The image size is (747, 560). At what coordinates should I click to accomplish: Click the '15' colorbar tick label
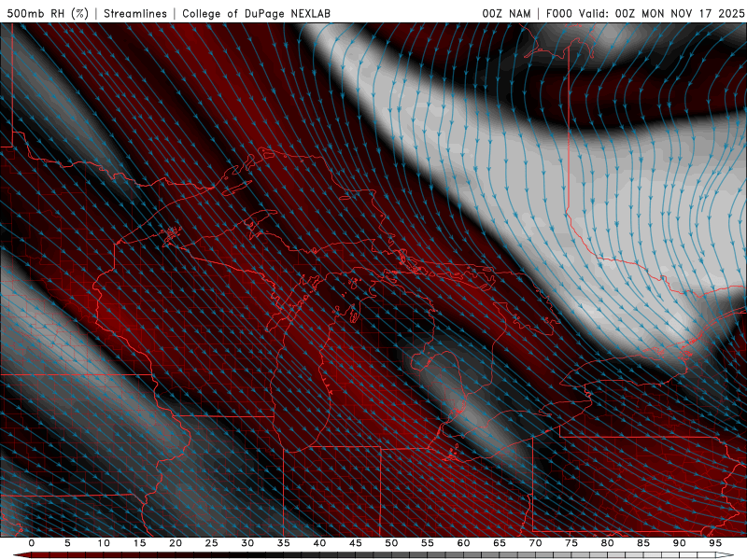(x=139, y=543)
